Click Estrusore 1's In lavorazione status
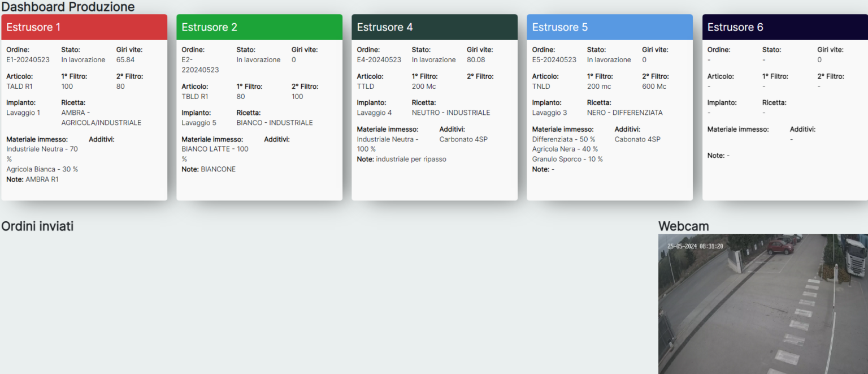This screenshot has height=374, width=868. tap(83, 60)
